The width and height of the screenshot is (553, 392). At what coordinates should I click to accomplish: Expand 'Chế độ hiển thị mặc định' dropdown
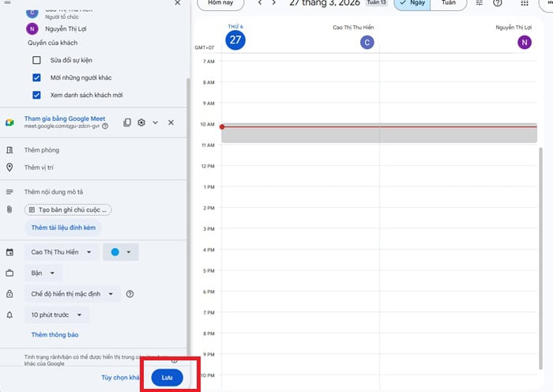point(72,294)
